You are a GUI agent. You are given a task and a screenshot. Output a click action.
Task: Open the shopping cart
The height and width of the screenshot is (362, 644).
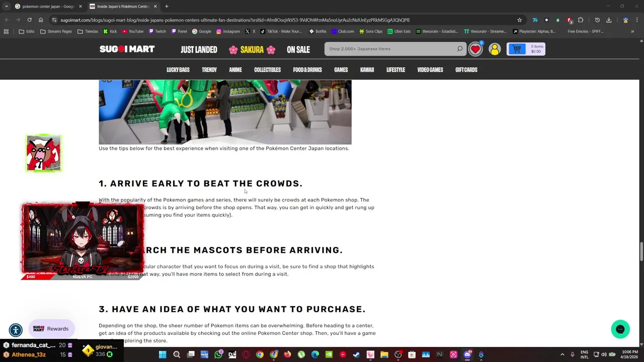point(526,49)
